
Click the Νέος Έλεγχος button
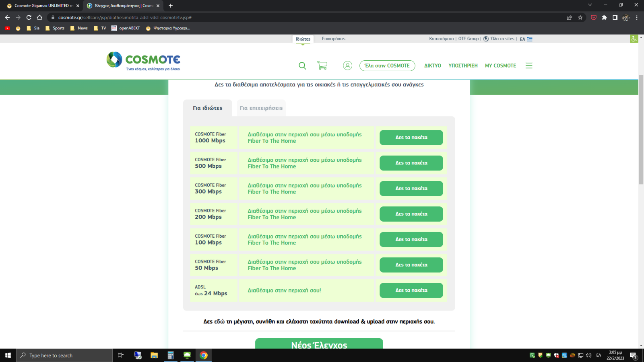coord(319,344)
